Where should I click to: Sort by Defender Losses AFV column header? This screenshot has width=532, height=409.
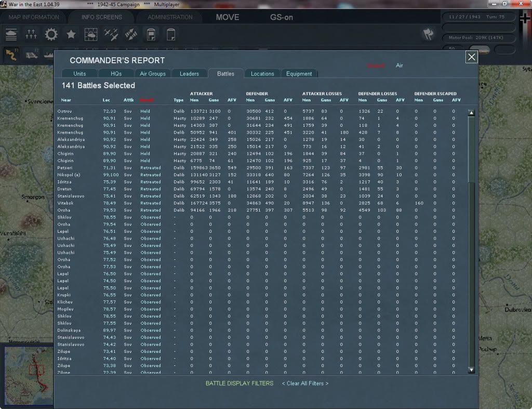[400, 100]
